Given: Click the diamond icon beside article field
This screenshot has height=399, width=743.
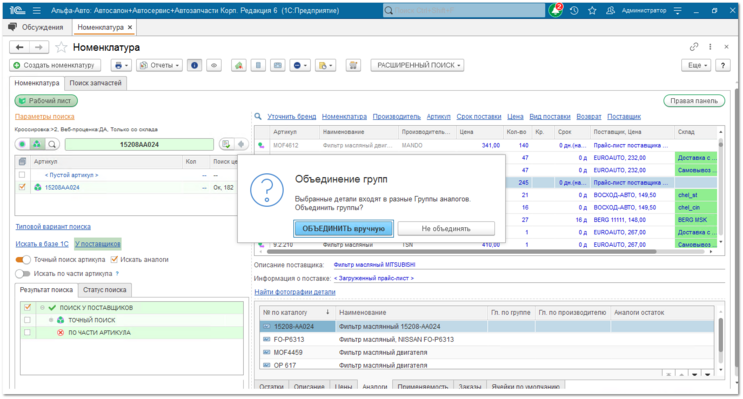Looking at the screenshot, I should pos(241,144).
